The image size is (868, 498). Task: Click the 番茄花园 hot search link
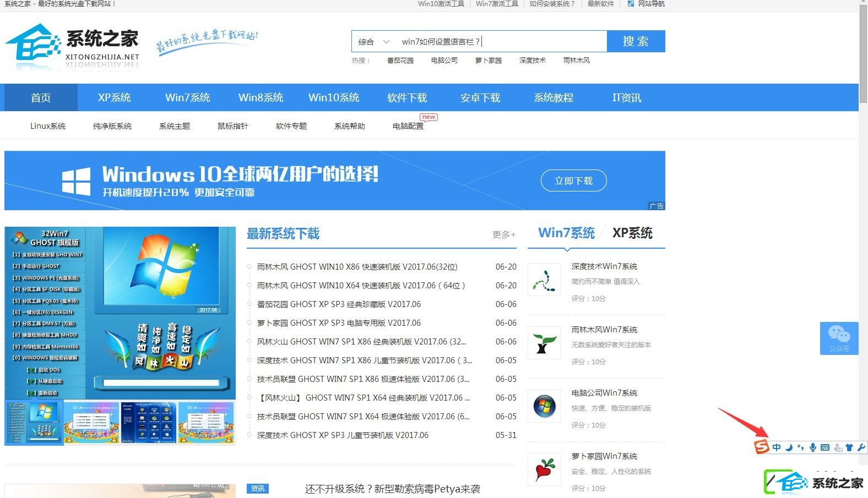click(400, 61)
